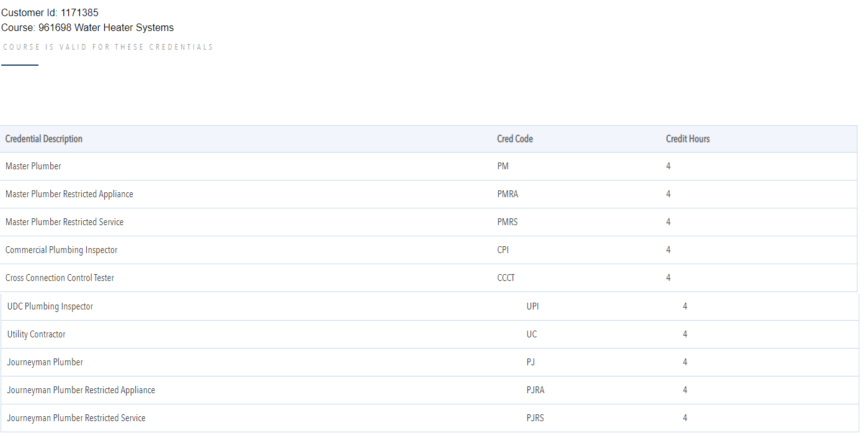Click the Customer Id 1171385 text

click(50, 12)
